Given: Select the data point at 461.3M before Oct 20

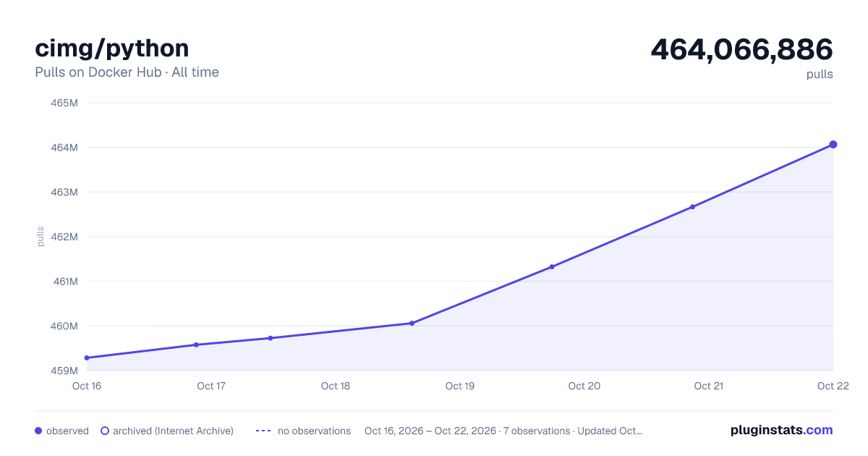Looking at the screenshot, I should pos(552,267).
